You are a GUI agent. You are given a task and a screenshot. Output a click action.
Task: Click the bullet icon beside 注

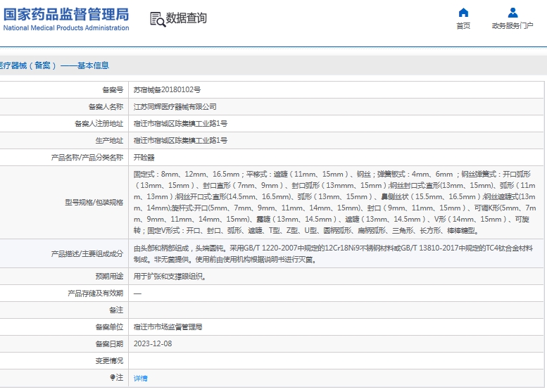[113, 377]
